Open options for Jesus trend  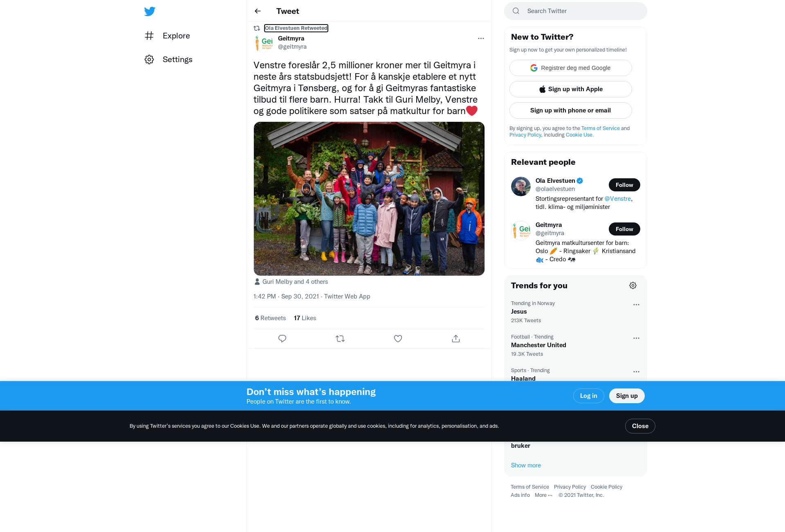click(636, 305)
